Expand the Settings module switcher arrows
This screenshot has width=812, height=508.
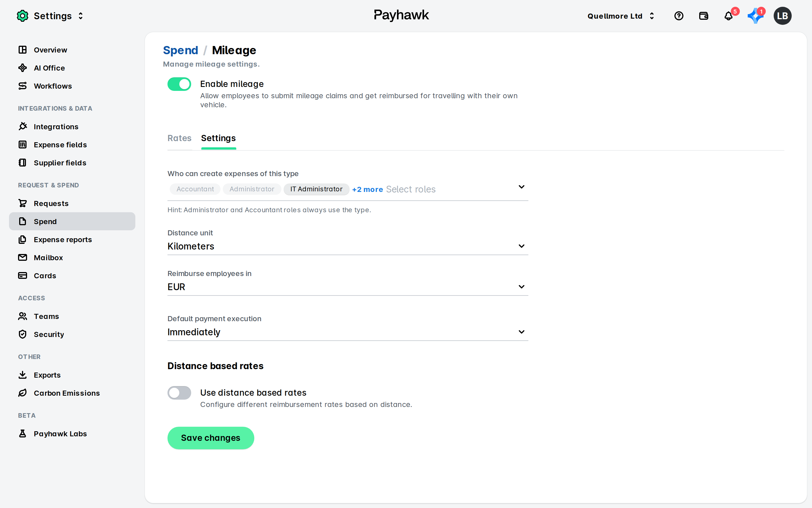point(81,16)
